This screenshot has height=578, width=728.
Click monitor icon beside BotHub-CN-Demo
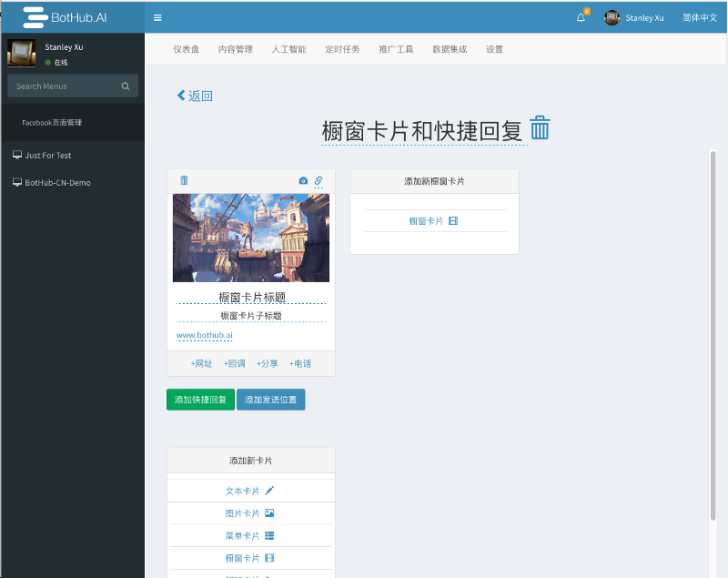pos(17,182)
